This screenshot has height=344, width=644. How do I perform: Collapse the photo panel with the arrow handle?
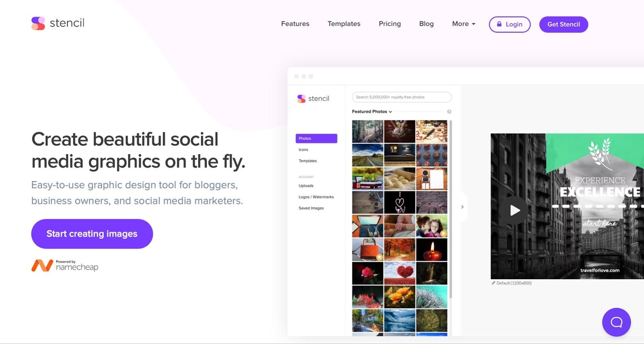(x=462, y=207)
